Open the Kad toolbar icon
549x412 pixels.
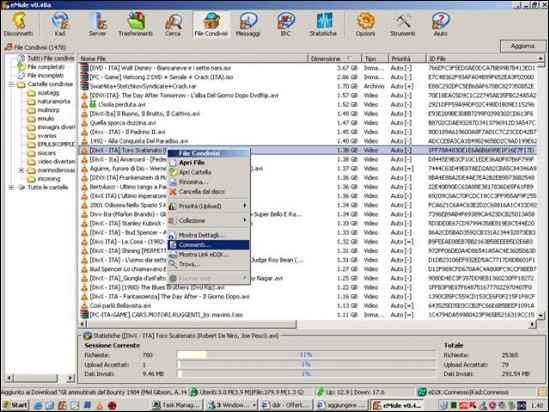(60, 24)
